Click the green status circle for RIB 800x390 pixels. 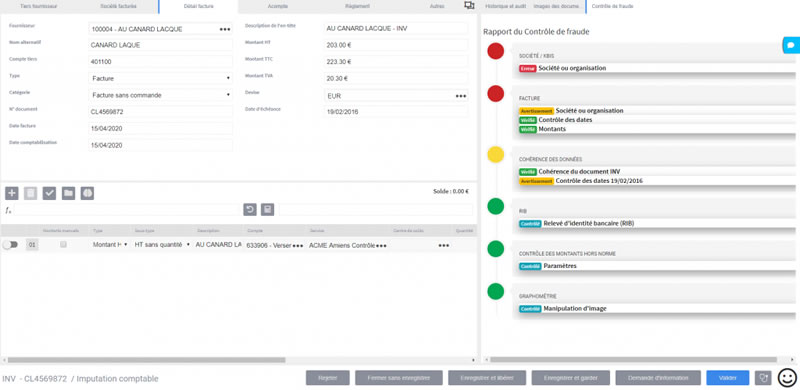tap(495, 206)
